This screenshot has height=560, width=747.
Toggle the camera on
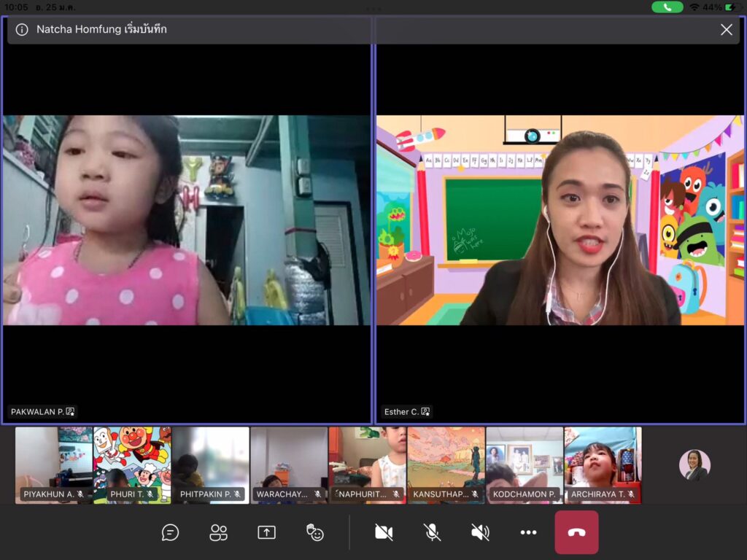(384, 532)
